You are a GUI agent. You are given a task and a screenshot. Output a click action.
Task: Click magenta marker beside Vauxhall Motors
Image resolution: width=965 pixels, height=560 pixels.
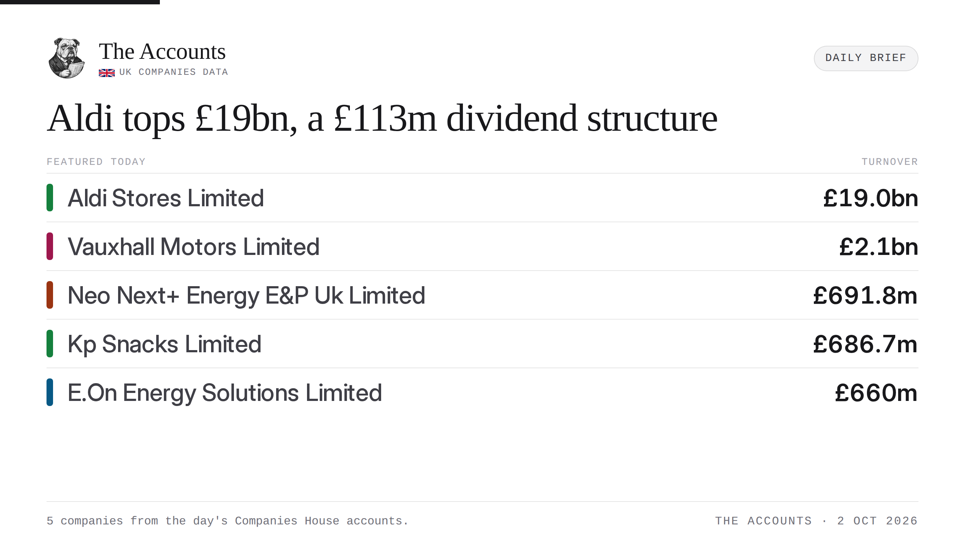tap(50, 246)
